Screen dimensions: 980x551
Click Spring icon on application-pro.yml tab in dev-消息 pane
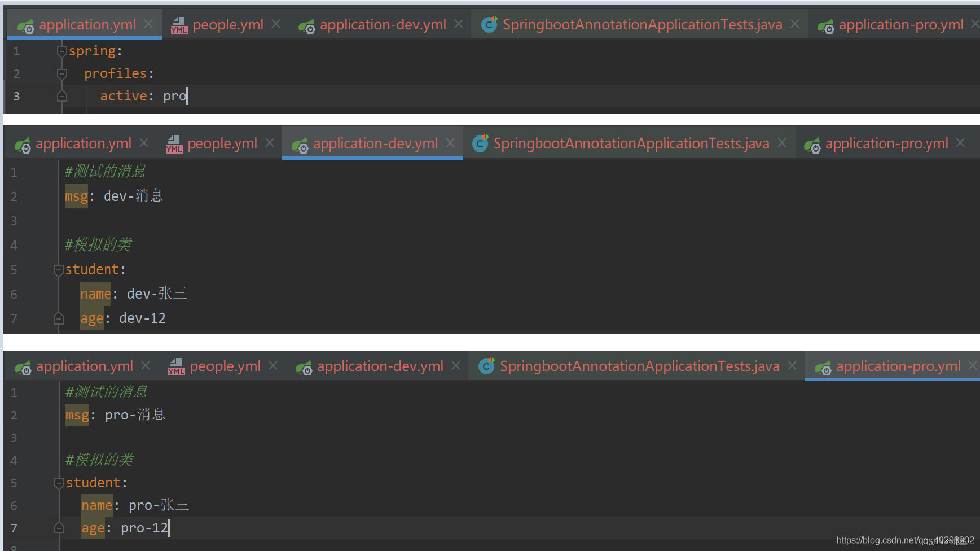coord(812,145)
